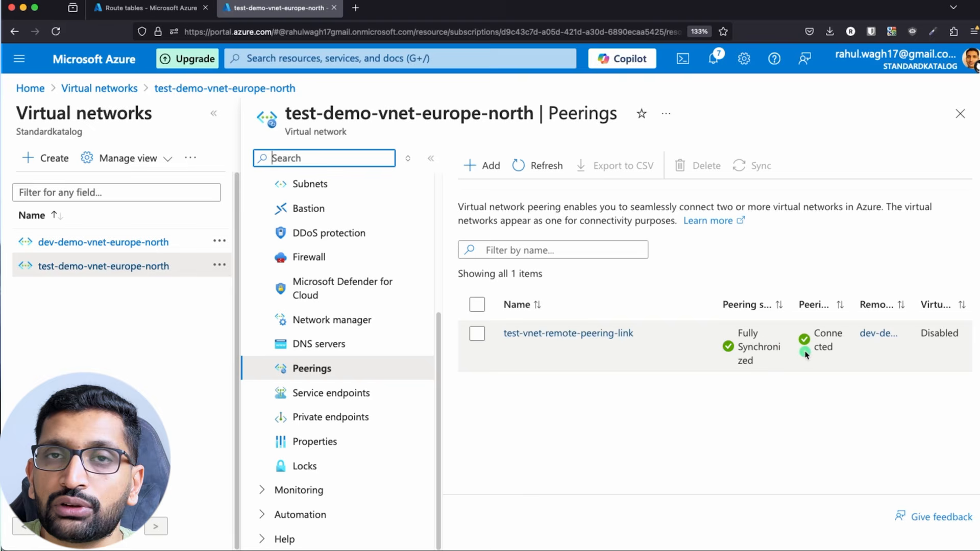The height and width of the screenshot is (551, 980).
Task: Click the Upgrade button
Action: tap(187, 59)
